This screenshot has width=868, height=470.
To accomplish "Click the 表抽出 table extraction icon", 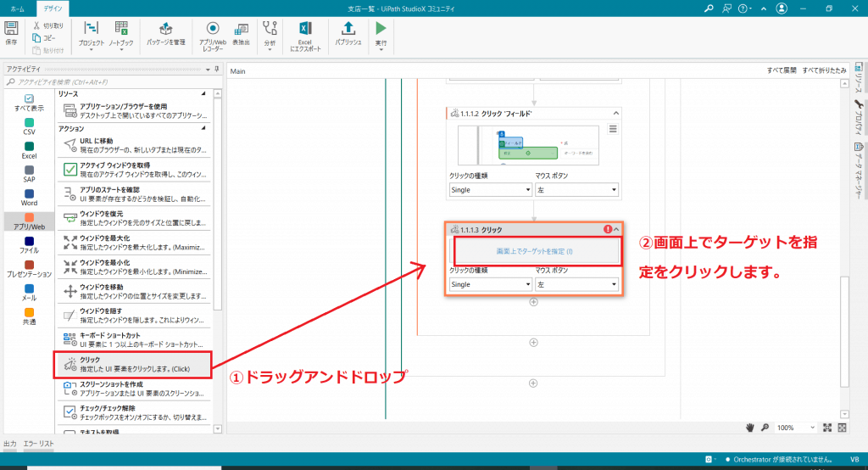I will tap(241, 32).
